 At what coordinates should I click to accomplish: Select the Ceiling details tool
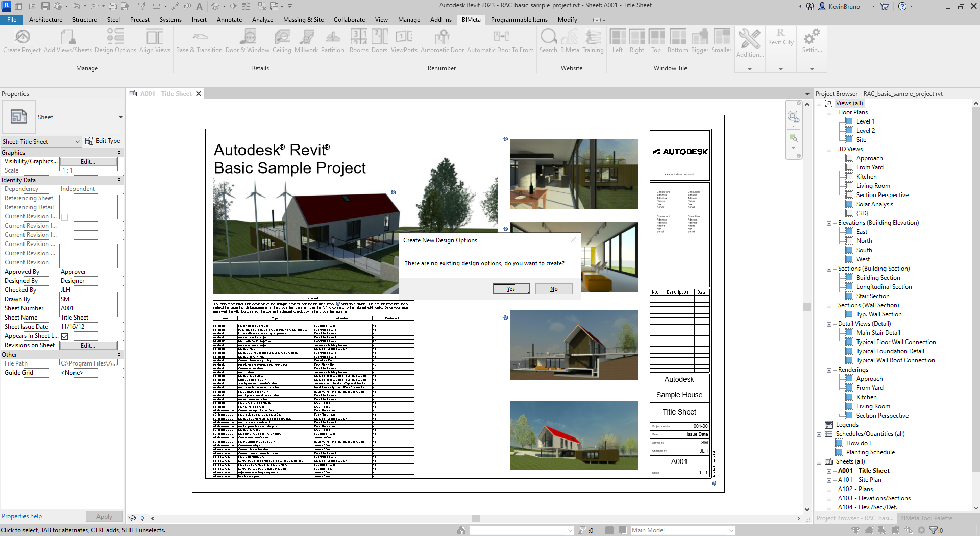pyautogui.click(x=282, y=41)
